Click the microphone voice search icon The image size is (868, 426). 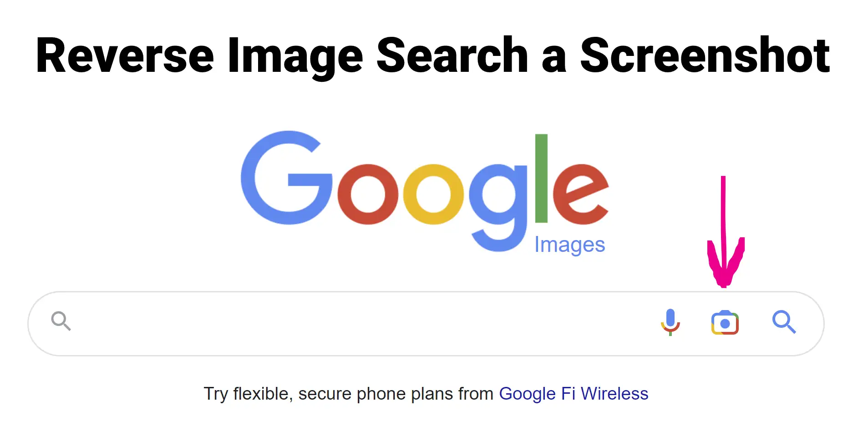click(x=670, y=322)
